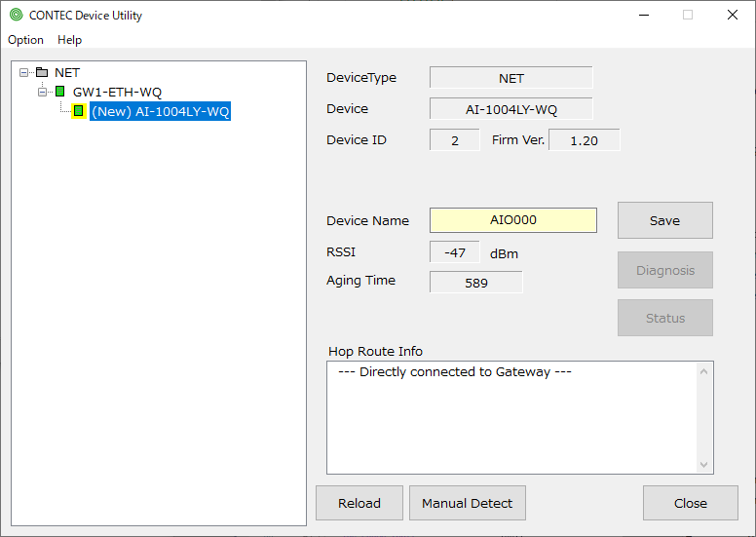Click the Aging Time label
The width and height of the screenshot is (756, 537).
[x=360, y=281]
